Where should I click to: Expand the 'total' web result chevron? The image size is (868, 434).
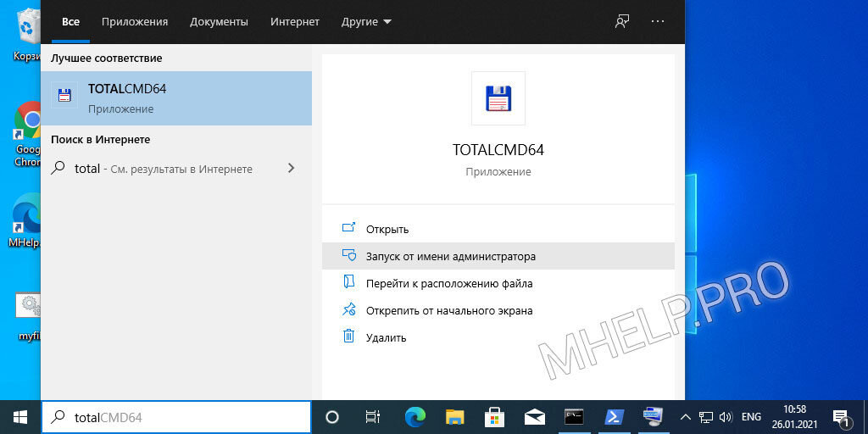click(x=292, y=169)
